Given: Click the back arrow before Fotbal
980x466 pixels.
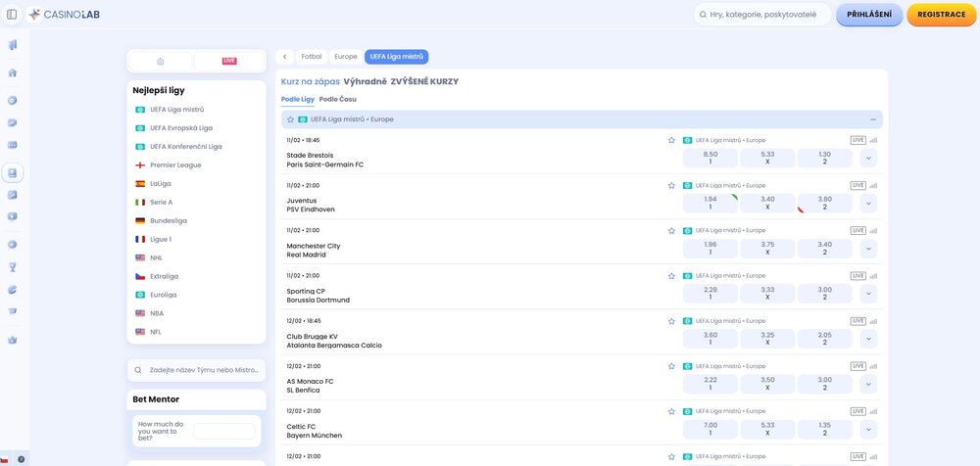Looking at the screenshot, I should pyautogui.click(x=284, y=57).
